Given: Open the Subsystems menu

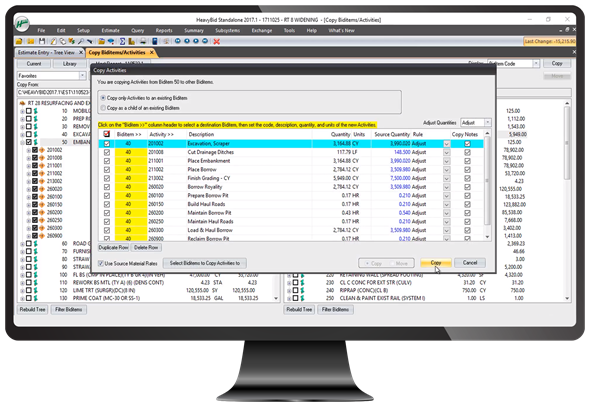Looking at the screenshot, I should click(x=227, y=30).
